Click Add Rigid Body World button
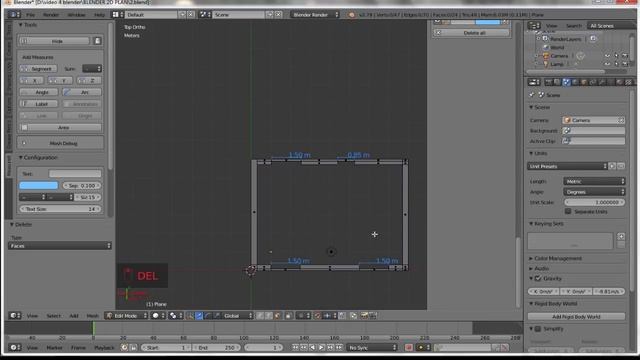The height and width of the screenshot is (360, 640). coord(576,316)
